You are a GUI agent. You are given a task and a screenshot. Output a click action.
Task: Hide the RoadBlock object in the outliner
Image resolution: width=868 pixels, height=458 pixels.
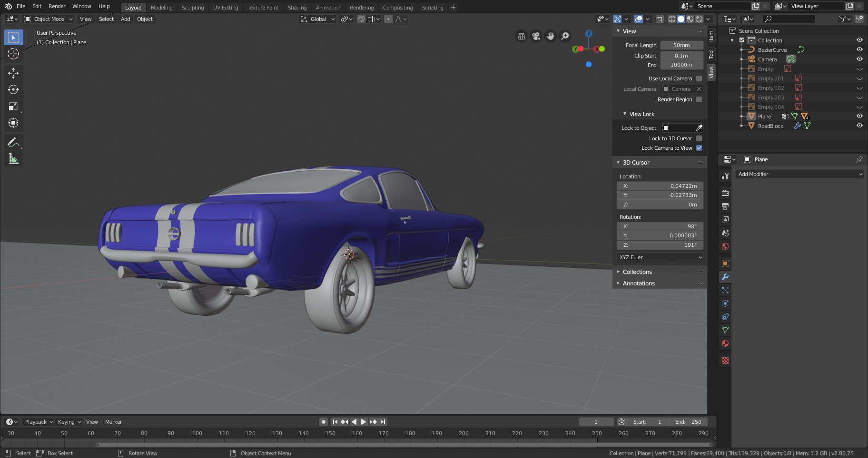pos(859,126)
